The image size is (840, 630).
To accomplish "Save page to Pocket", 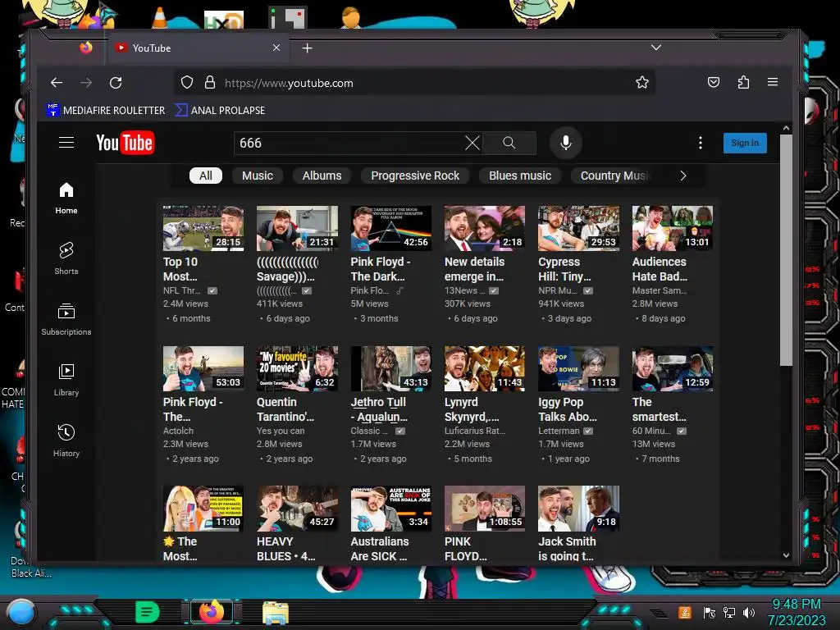I will [714, 83].
